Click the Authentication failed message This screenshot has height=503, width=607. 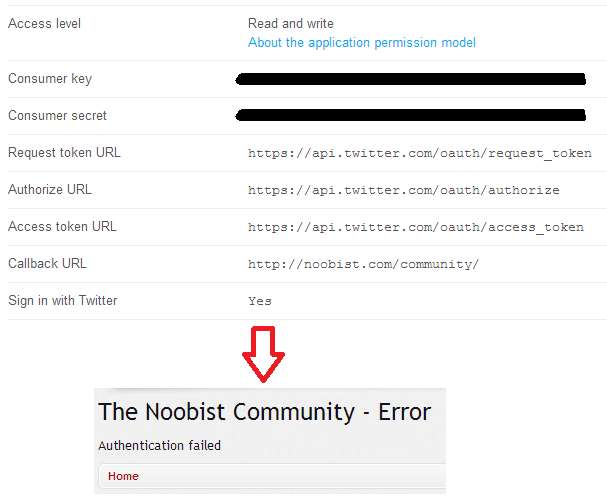point(159,445)
